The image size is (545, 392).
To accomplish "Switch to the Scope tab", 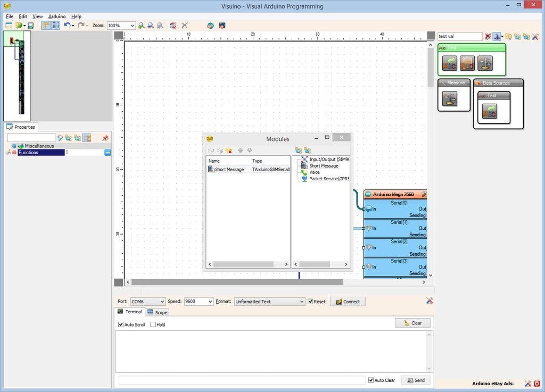I will point(158,312).
